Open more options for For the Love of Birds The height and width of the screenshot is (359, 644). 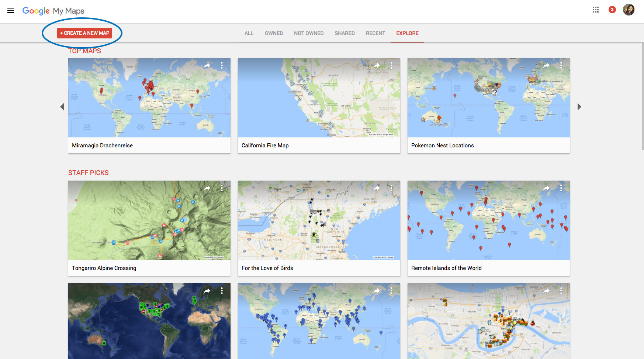pyautogui.click(x=391, y=188)
